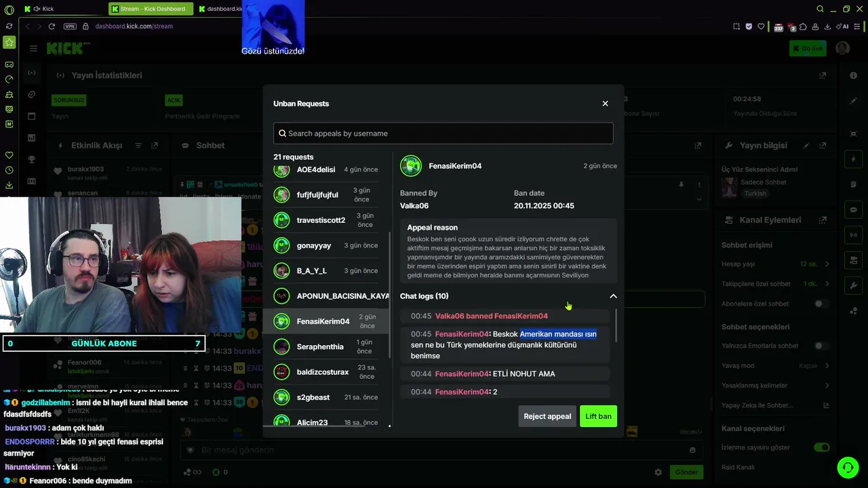868x488 pixels.
Task: Open Opera sidebar downloads icon
Action: [9, 185]
